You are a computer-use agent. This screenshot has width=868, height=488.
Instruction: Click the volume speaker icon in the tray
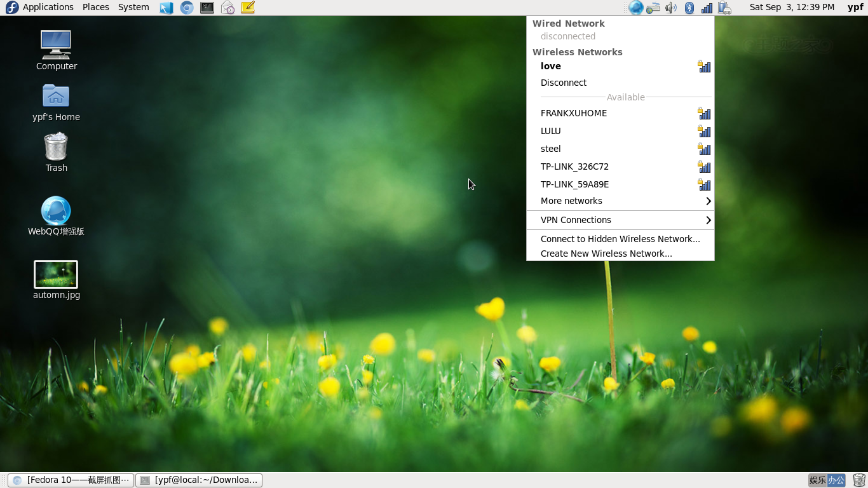coord(670,7)
